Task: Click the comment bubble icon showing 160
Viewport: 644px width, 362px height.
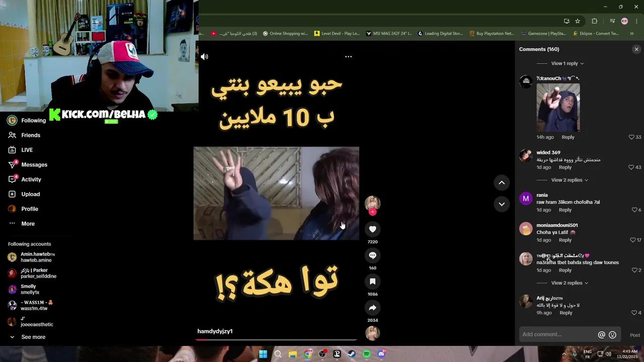Action: pos(372,255)
